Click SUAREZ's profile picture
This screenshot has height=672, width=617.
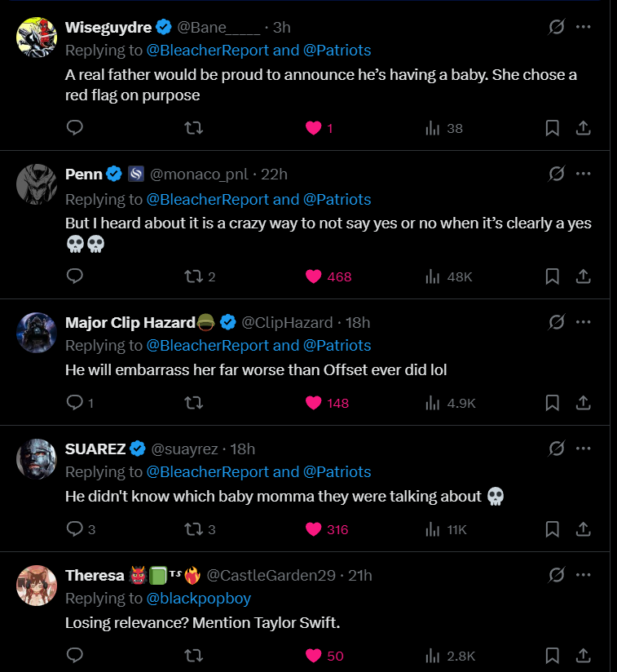[x=36, y=460]
